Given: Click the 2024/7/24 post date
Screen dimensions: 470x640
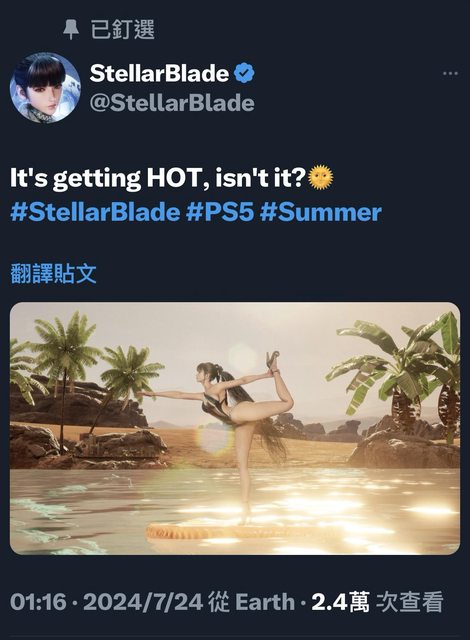Looking at the screenshot, I should (143, 602).
